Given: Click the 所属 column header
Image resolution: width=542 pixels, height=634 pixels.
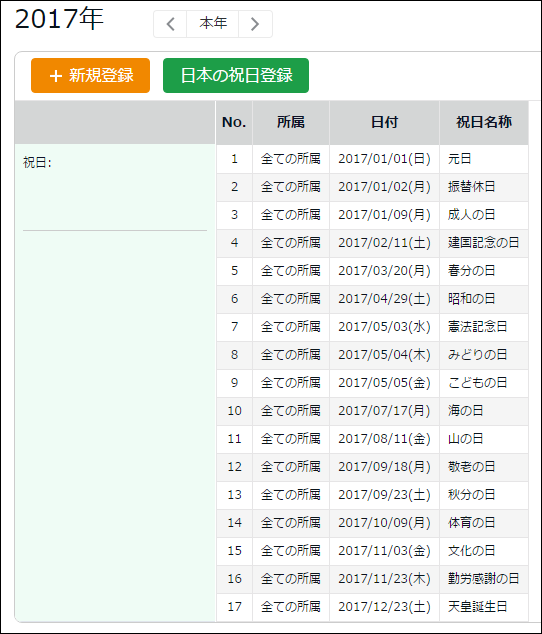Looking at the screenshot, I should (x=291, y=123).
